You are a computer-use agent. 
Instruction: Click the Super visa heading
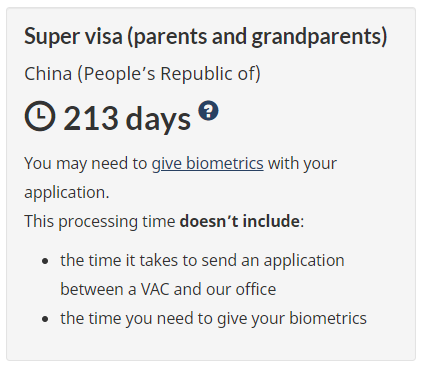pyautogui.click(x=206, y=37)
